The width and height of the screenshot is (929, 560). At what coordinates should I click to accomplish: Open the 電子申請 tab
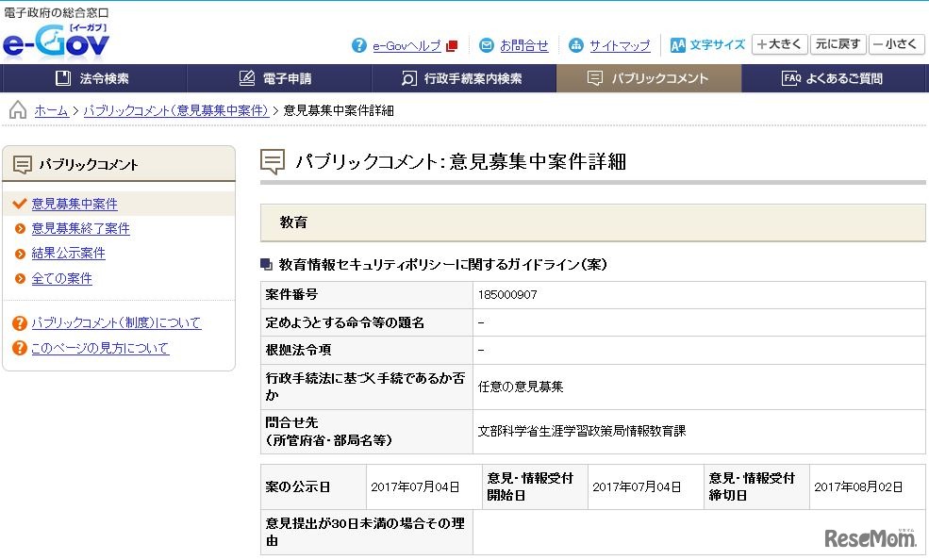point(278,78)
